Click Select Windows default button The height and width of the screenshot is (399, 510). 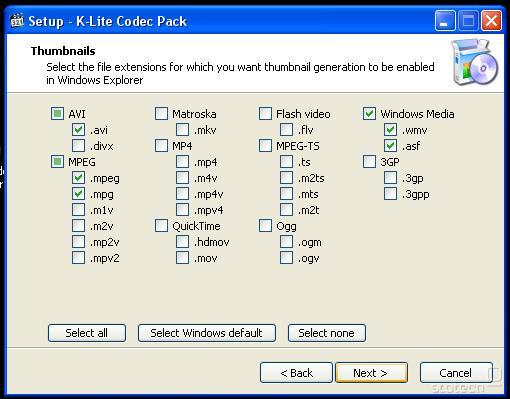coord(207,333)
